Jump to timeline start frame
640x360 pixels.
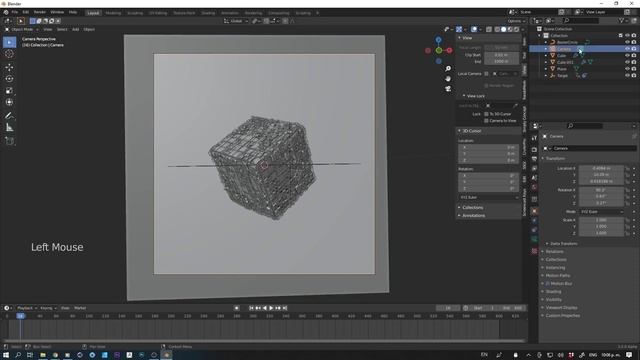coord(251,308)
